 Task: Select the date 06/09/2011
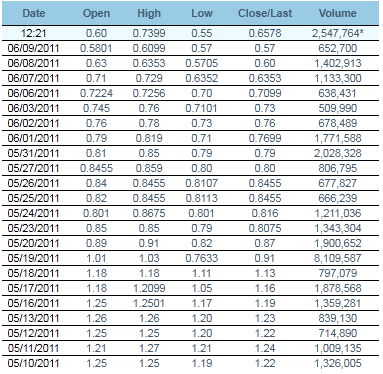coord(33,48)
